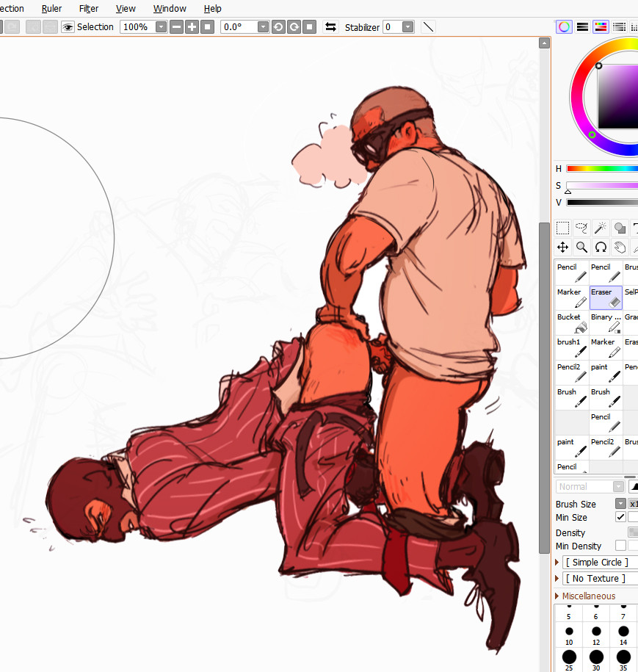Open the Window menu
Screen dimensions: 638x672
coord(169,9)
